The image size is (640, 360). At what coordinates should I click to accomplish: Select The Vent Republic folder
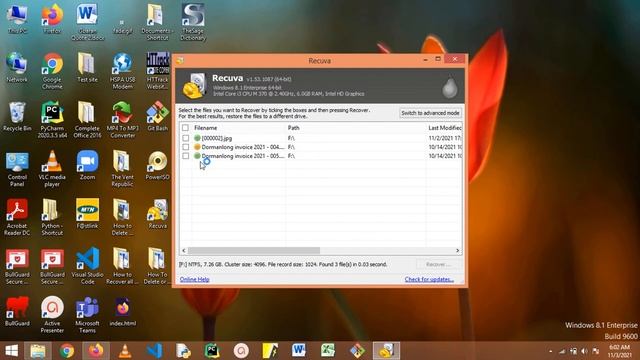122,169
